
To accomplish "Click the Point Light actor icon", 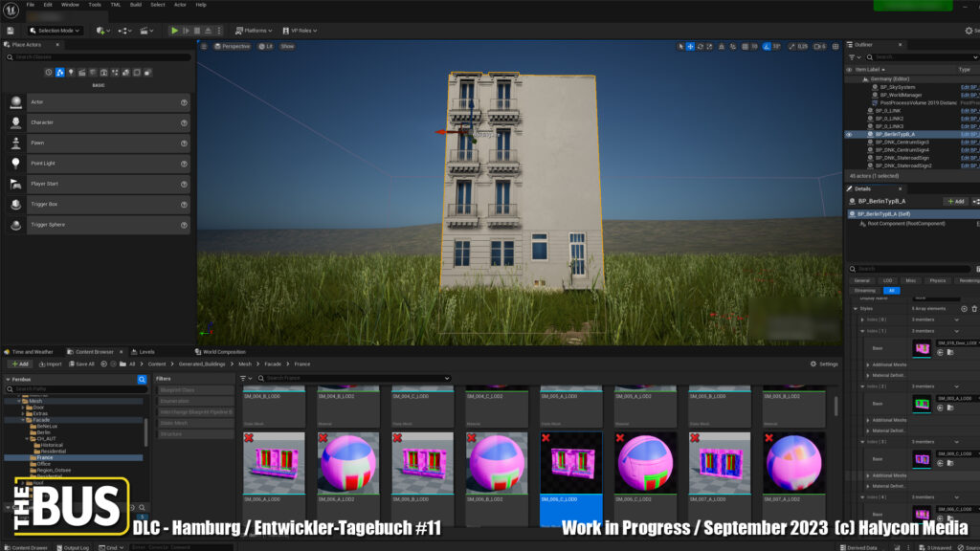I will click(16, 164).
